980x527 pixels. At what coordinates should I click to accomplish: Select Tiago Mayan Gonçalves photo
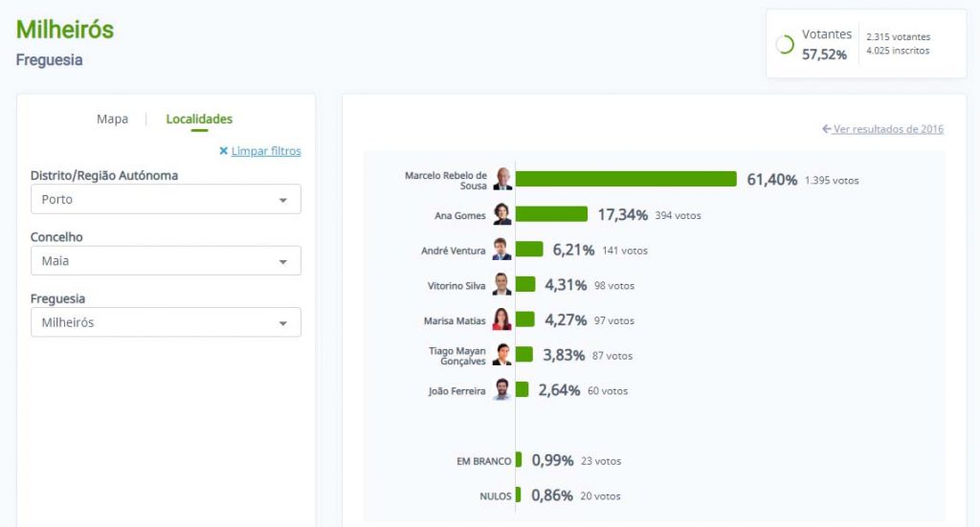[x=502, y=355]
